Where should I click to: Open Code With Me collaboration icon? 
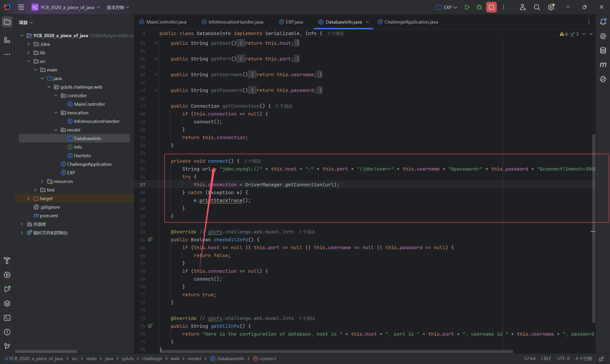pyautogui.click(x=523, y=7)
